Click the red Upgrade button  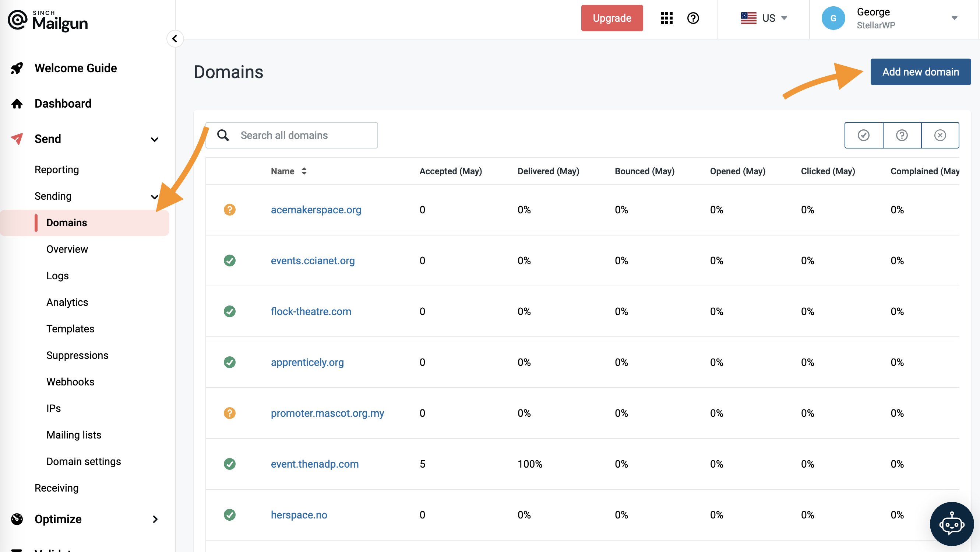click(x=612, y=18)
